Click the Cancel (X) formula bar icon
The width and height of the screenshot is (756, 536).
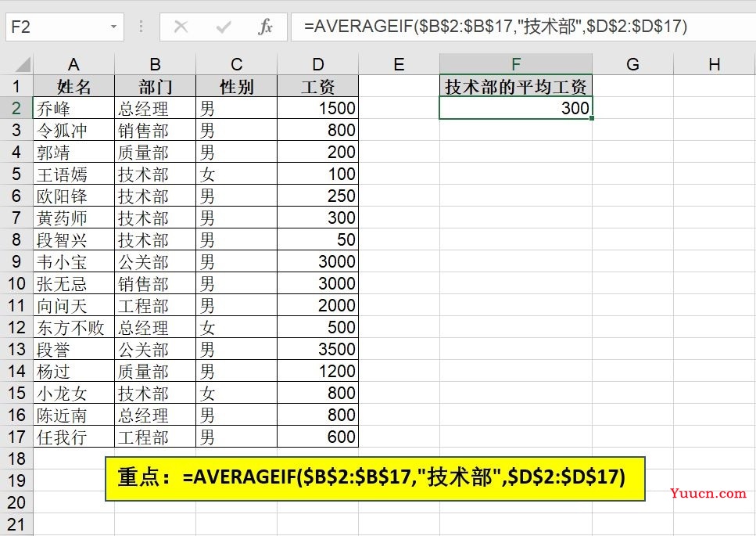coord(181,27)
